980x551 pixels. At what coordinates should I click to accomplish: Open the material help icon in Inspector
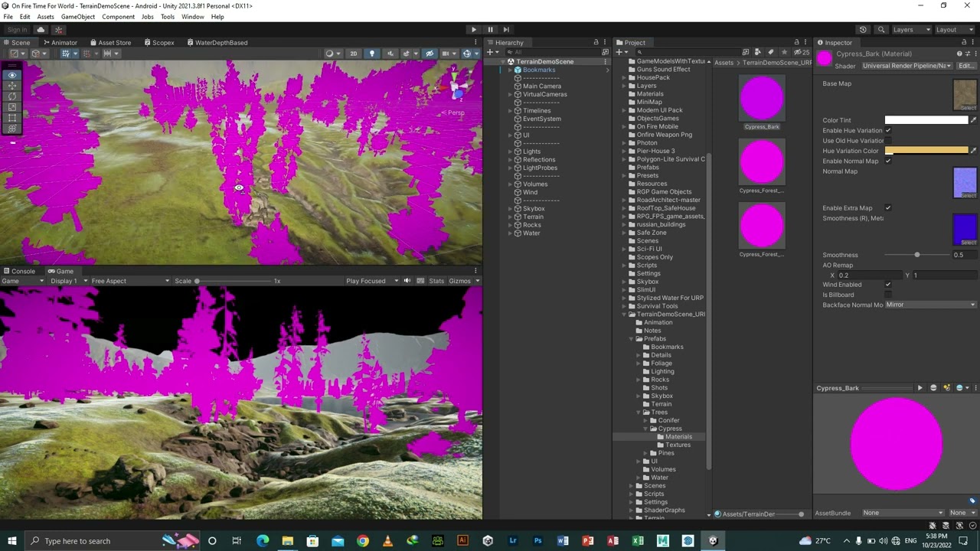click(959, 54)
